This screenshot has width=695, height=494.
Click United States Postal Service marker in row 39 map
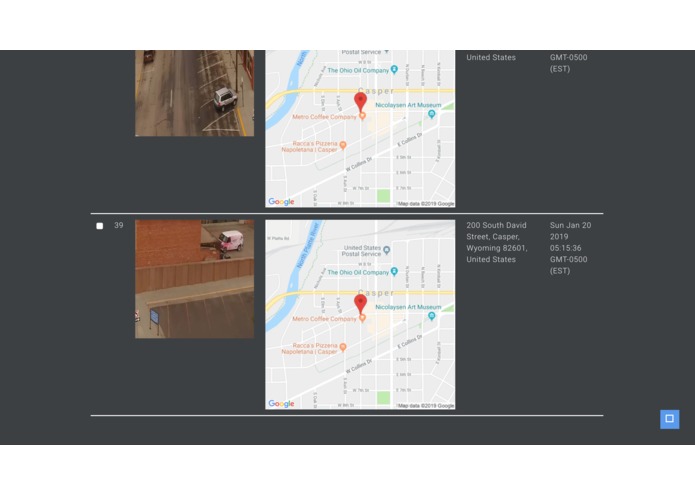387,250
